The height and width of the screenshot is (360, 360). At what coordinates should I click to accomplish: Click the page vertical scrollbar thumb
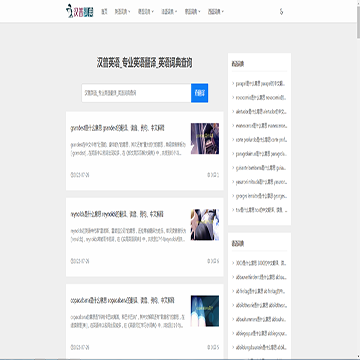358,19
